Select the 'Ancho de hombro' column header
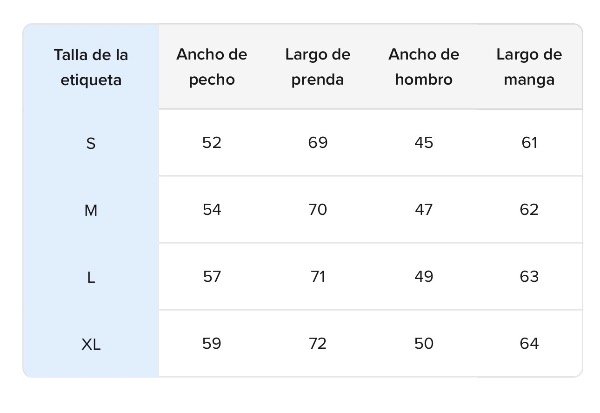Image resolution: width=600 pixels, height=413 pixels. pyautogui.click(x=423, y=67)
